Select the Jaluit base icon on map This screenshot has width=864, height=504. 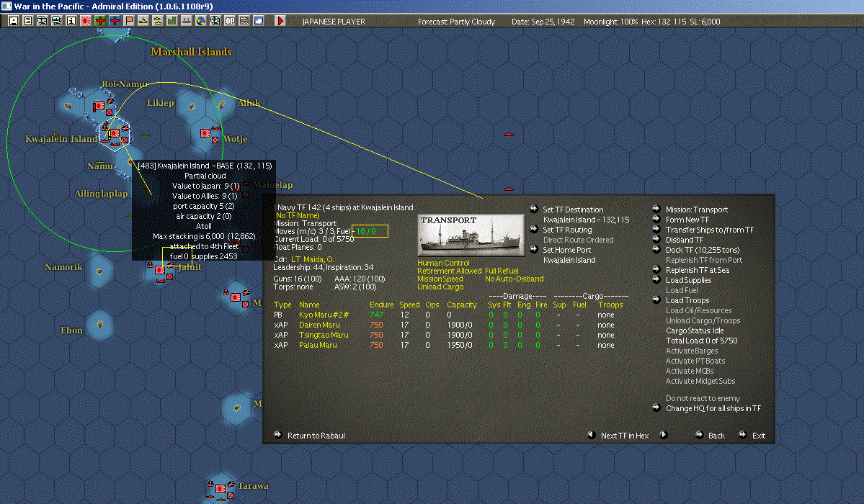pos(160,270)
